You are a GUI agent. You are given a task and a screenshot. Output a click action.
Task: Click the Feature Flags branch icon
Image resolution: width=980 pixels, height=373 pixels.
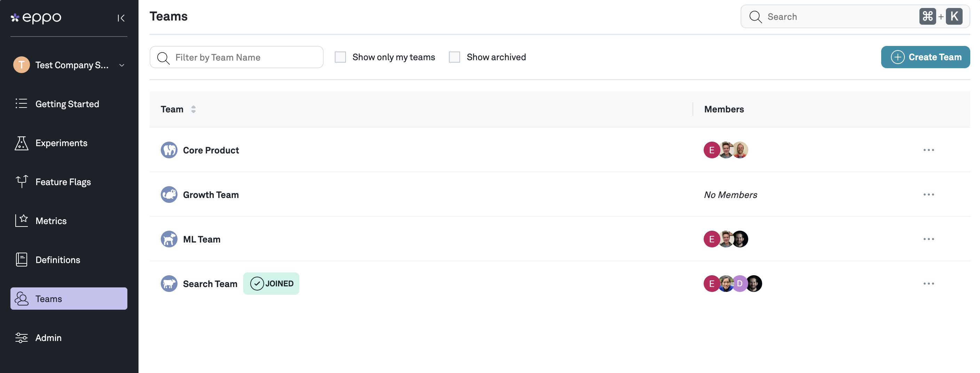point(22,182)
